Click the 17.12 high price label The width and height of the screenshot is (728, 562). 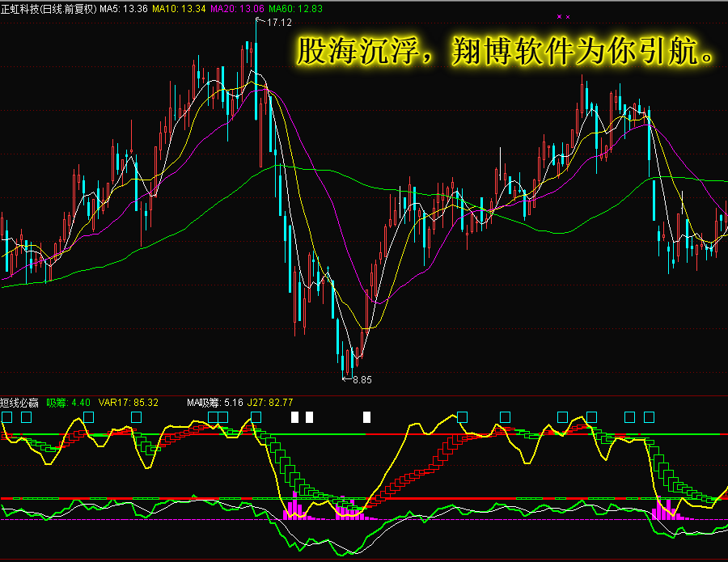point(279,23)
